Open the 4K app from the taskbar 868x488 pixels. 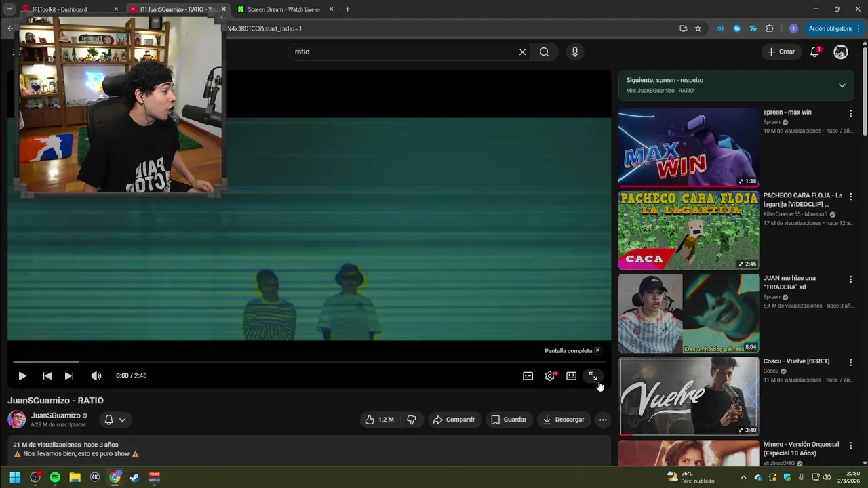[x=95, y=477]
